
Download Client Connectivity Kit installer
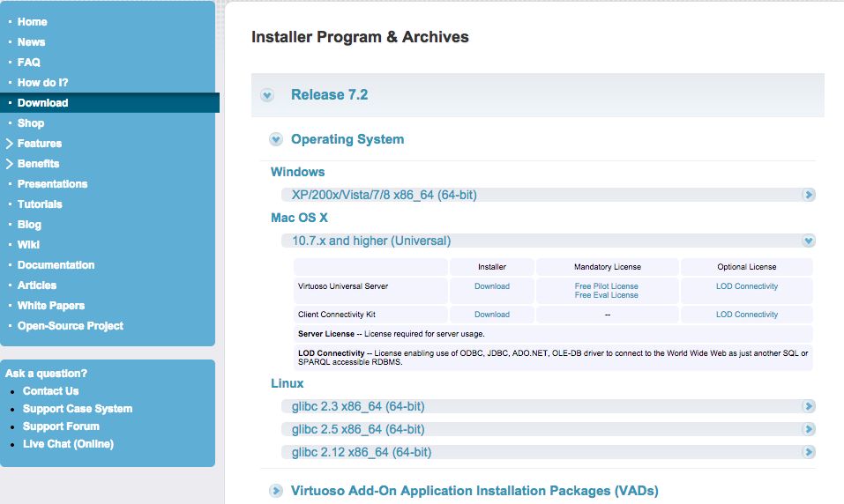pyautogui.click(x=492, y=315)
